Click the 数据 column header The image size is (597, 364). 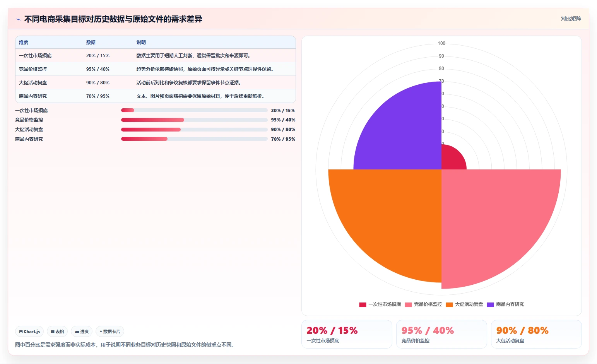coord(91,43)
